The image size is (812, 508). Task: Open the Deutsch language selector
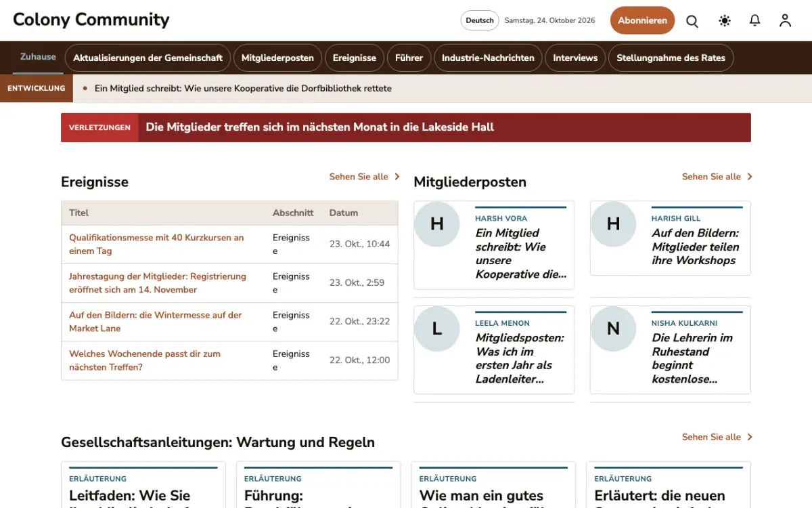(480, 20)
